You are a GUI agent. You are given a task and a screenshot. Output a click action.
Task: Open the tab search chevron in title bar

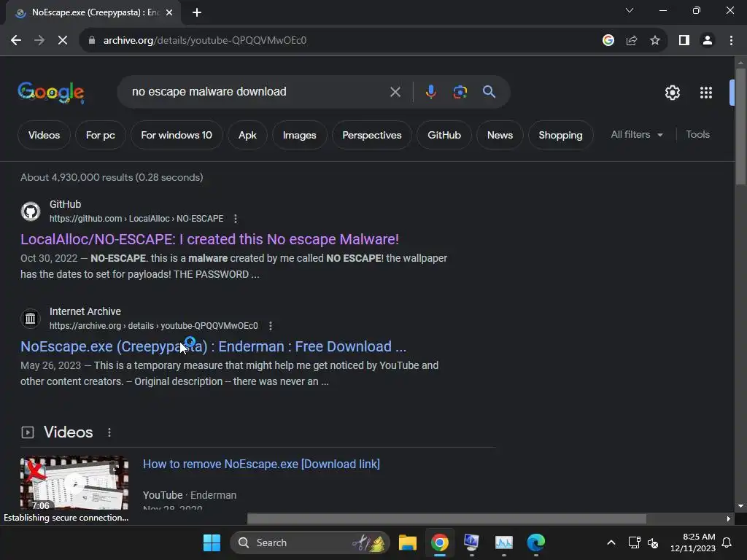tap(630, 10)
